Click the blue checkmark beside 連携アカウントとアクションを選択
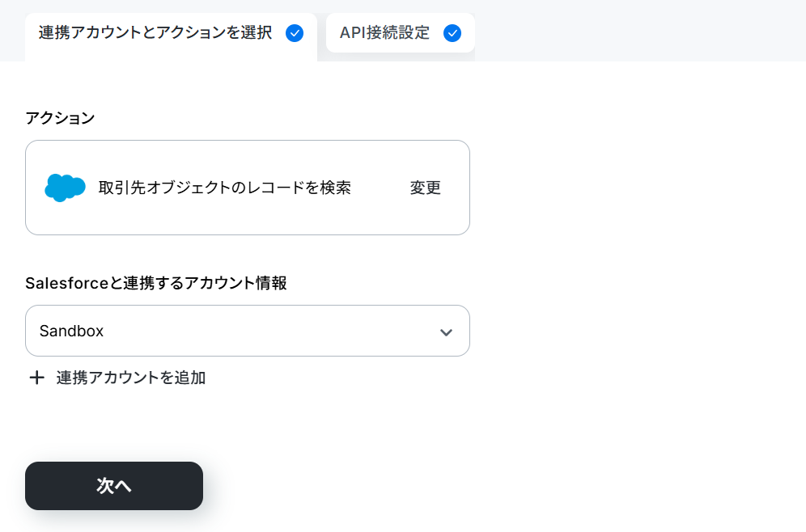806x532 pixels. click(295, 33)
